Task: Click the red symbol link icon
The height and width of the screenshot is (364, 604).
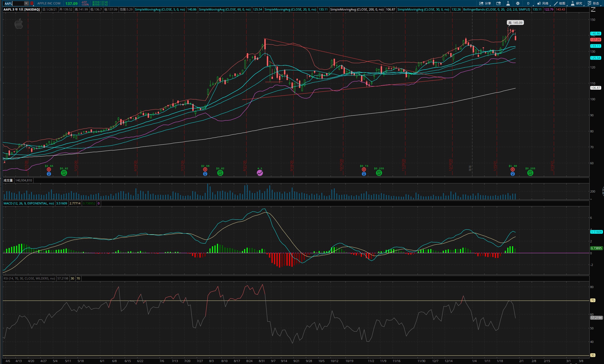Action: 32,3
